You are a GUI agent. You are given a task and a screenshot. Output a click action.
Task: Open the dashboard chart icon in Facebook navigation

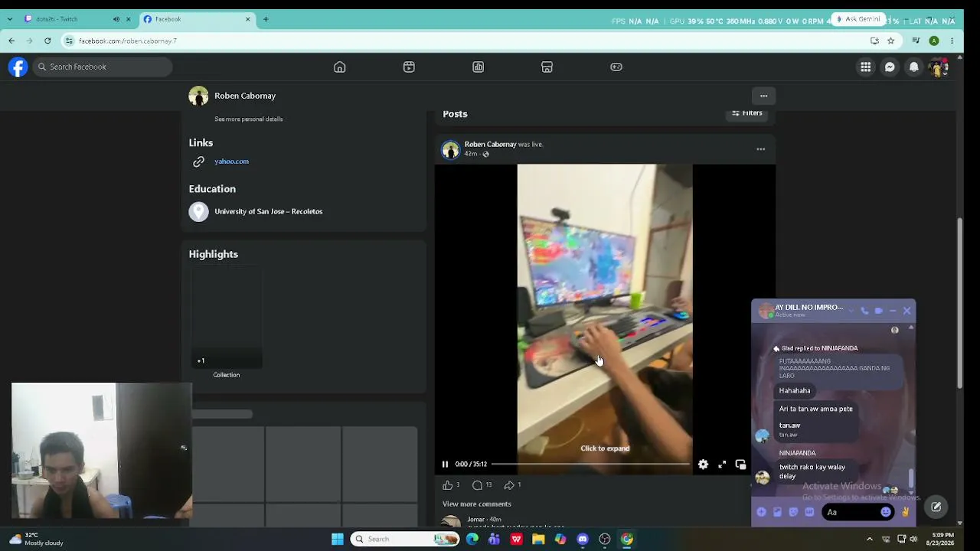478,67
